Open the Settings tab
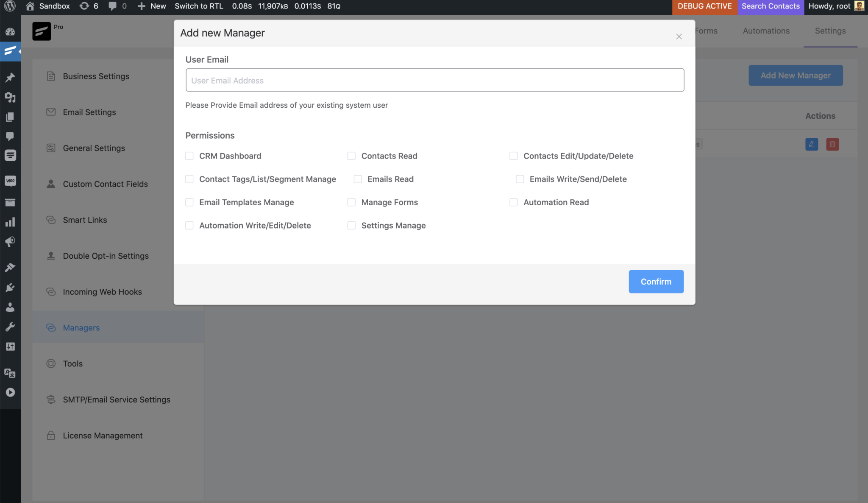The image size is (868, 503). click(829, 31)
